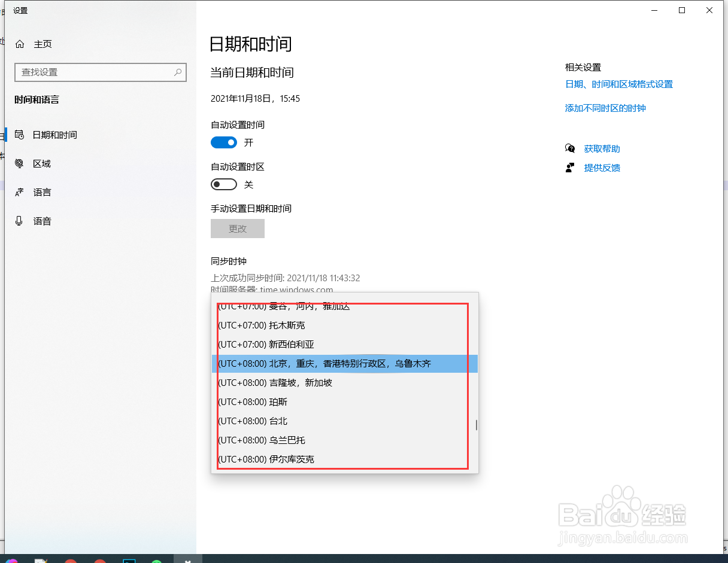Click the 获取帮助 link
728x563 pixels.
coord(602,149)
